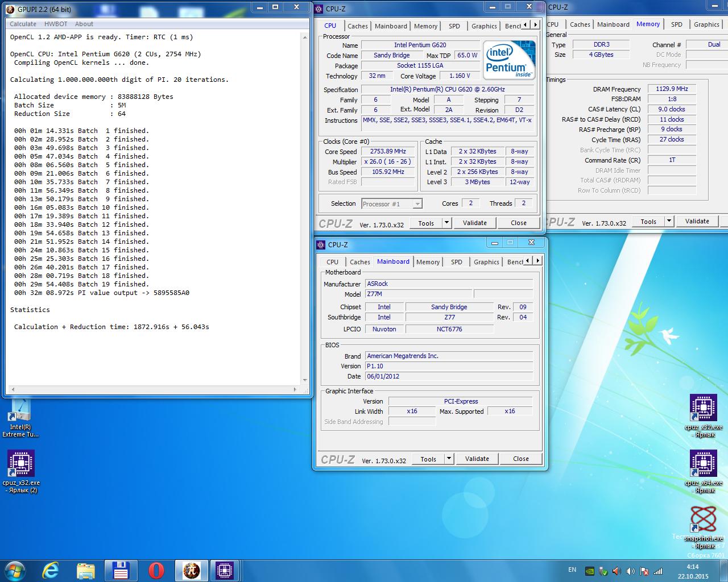Expand Tools dropdown arrow in mainboard CPU-Z
This screenshot has width=728, height=582.
[449, 459]
